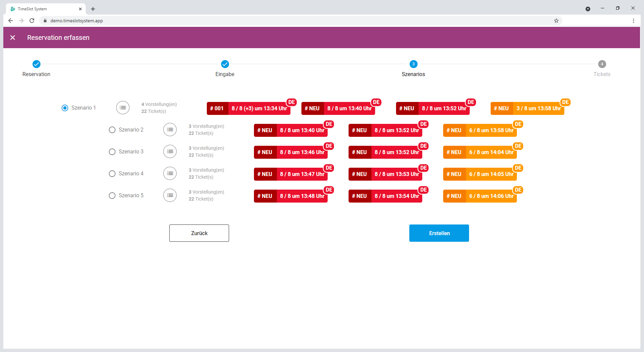
Task: Click the address bar showing demo.timeslotsystem.app
Action: pos(299,21)
